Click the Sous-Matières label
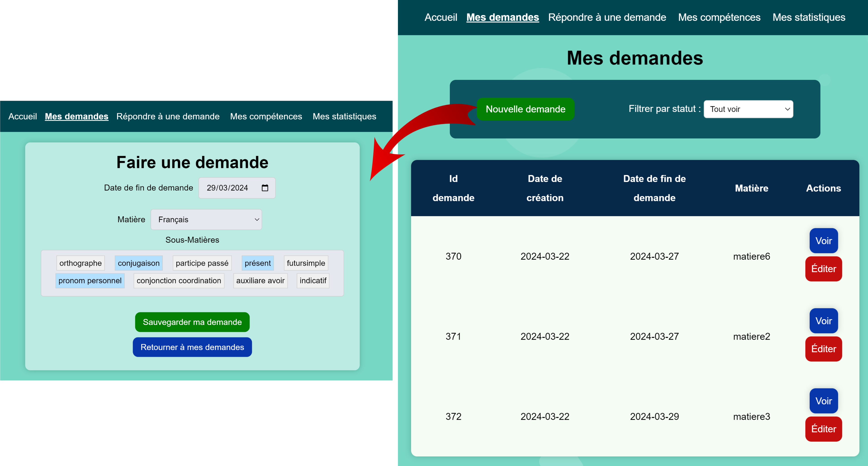Image resolution: width=868 pixels, height=466 pixels. click(x=192, y=240)
